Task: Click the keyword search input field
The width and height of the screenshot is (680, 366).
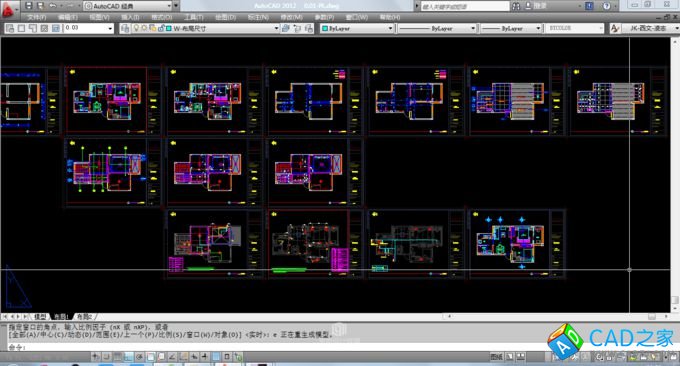Action: click(x=465, y=6)
